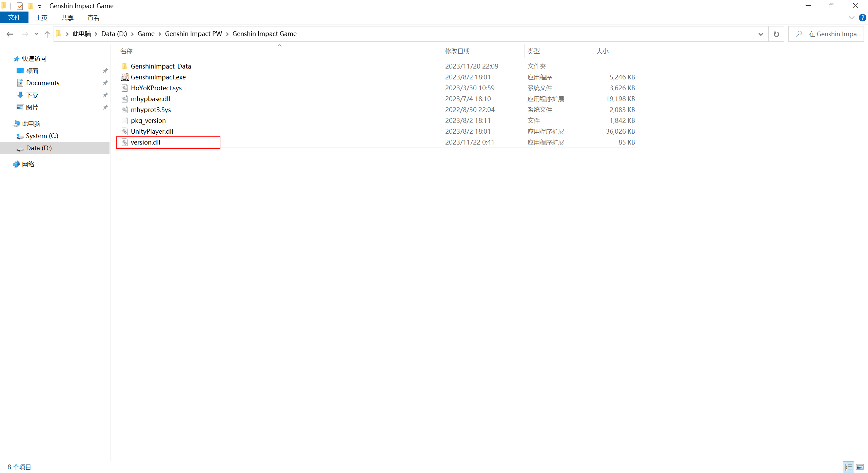Expand recent locations dropdown arrow
The height and width of the screenshot is (473, 868).
[x=37, y=34]
